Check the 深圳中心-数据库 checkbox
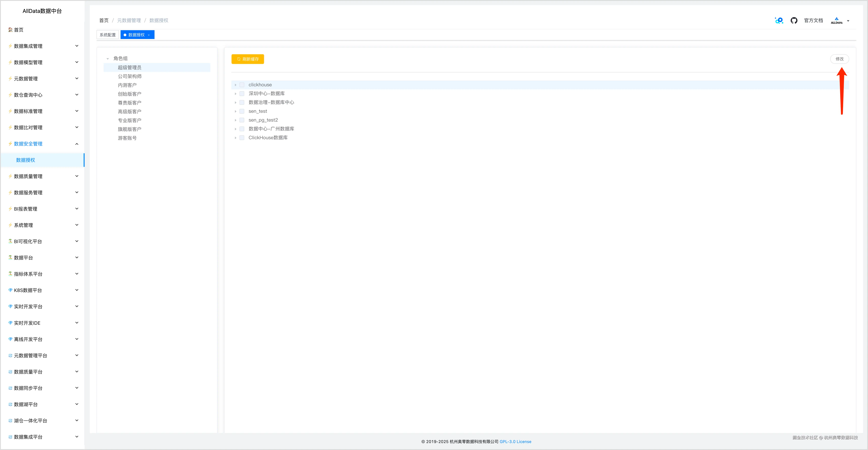 242,94
